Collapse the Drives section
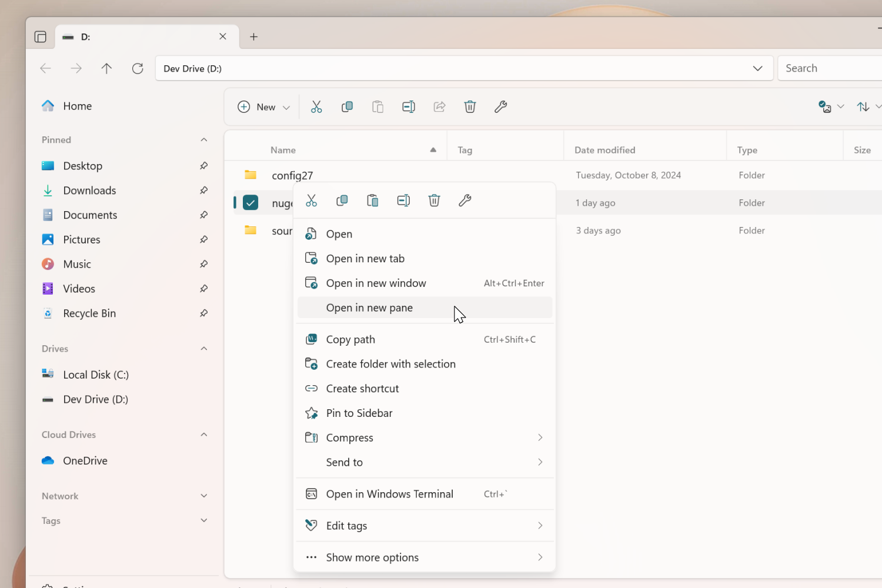882x588 pixels. [203, 349]
